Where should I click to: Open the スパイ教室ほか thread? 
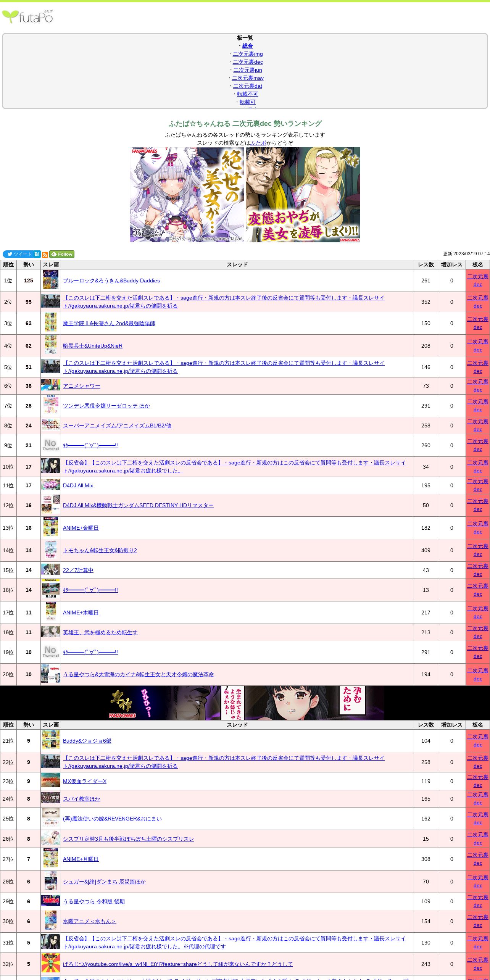[82, 799]
